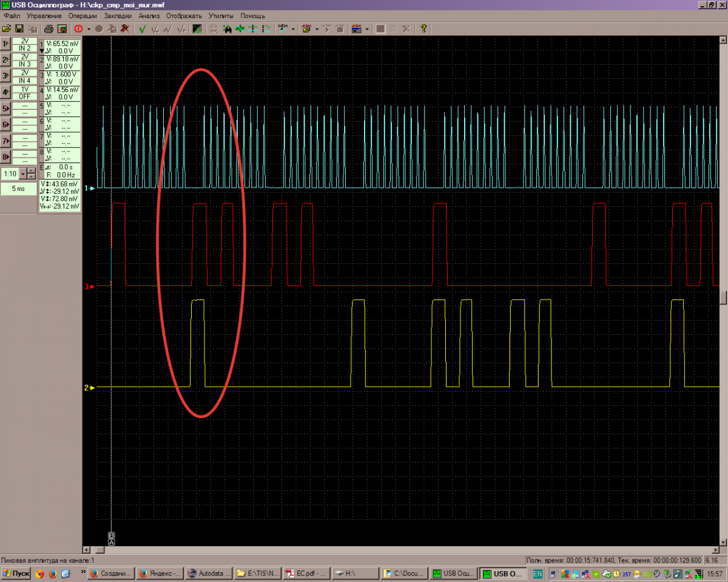Expand the record button dropdown arrow
This screenshot has width=728, height=582.
pyautogui.click(x=89, y=28)
